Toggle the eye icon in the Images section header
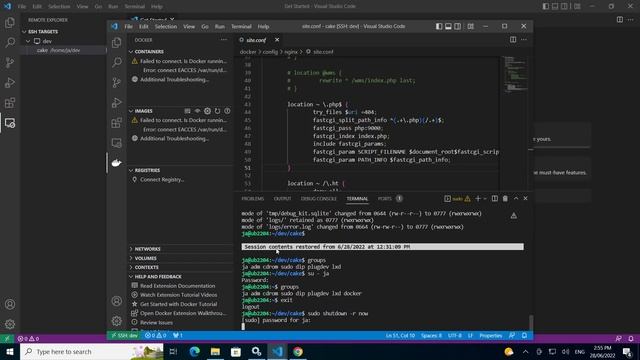The image size is (640, 360). pos(198,111)
